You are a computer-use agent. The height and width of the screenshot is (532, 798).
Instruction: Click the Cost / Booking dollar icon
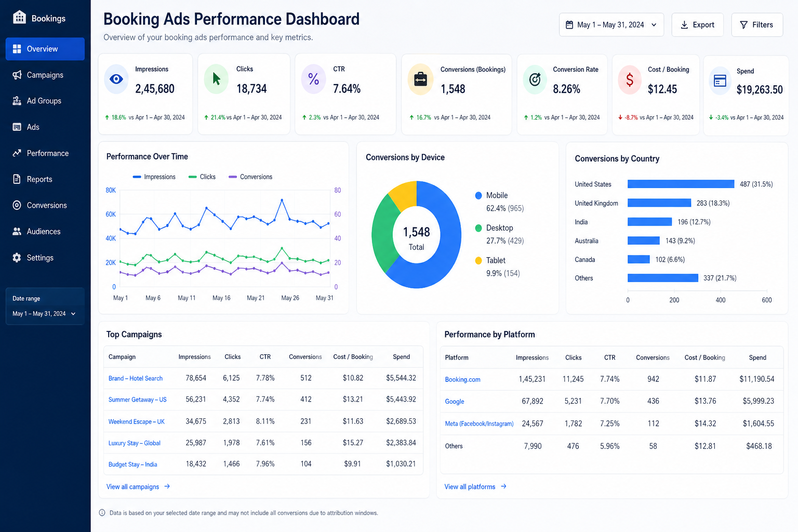630,79
